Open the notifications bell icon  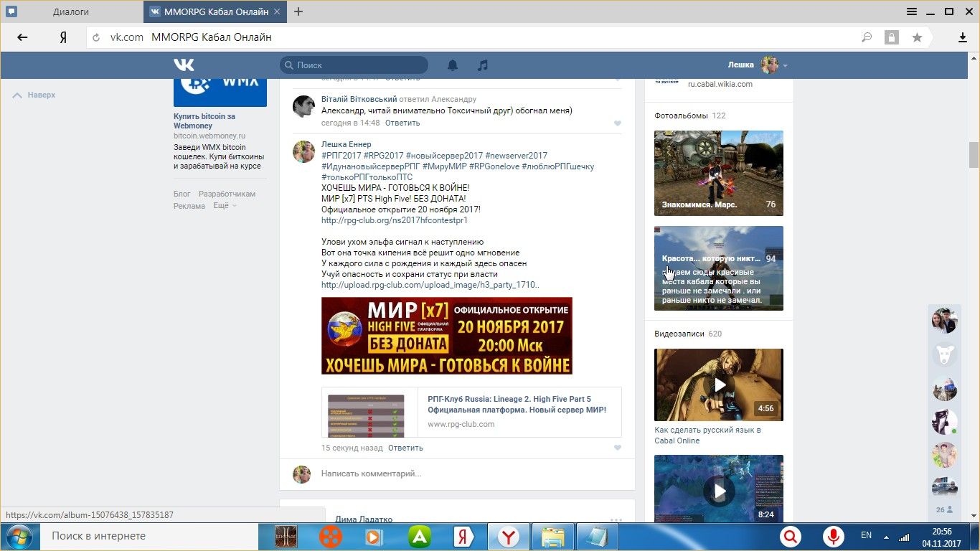coord(453,65)
